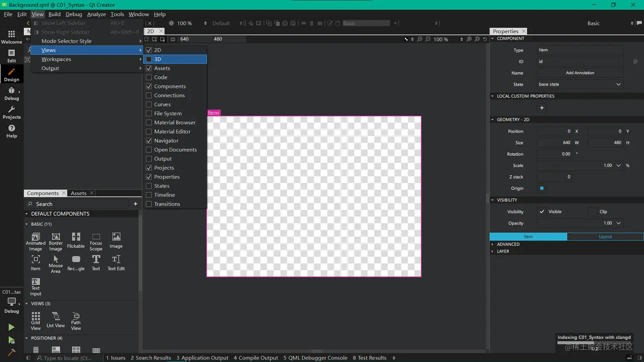Select the List View component
This screenshot has height=362, width=644.
coord(56,320)
